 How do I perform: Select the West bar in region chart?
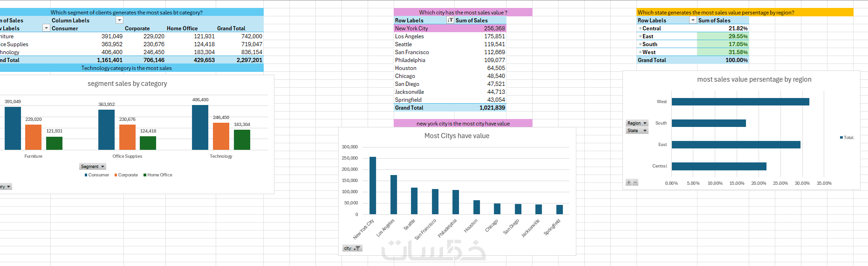coord(740,102)
